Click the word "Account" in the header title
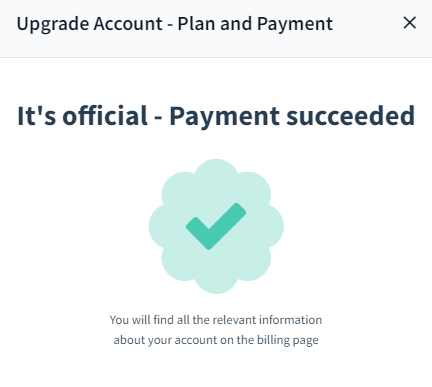 point(128,24)
